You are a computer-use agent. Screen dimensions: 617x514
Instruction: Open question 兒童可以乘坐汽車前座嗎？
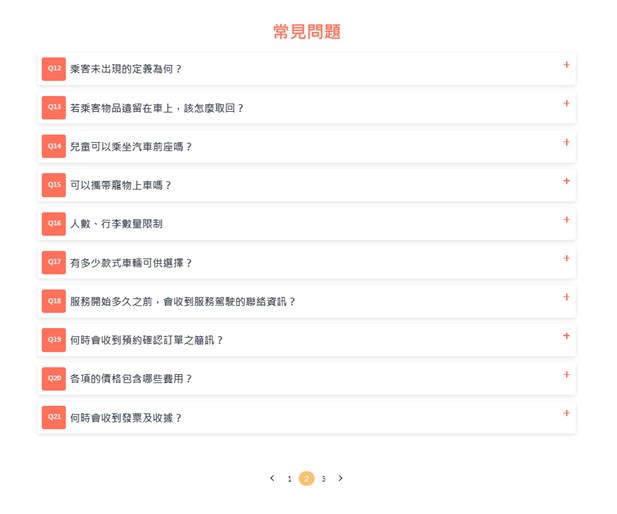(131, 147)
